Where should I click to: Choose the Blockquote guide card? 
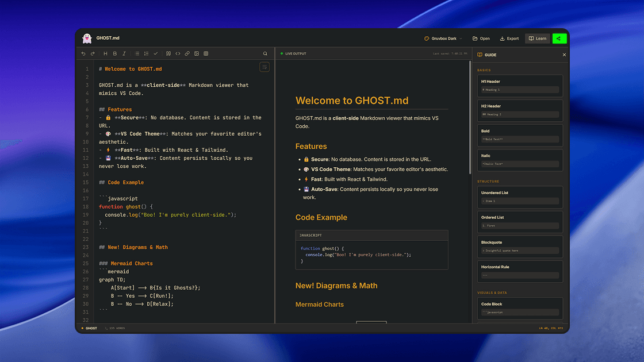pos(520,247)
